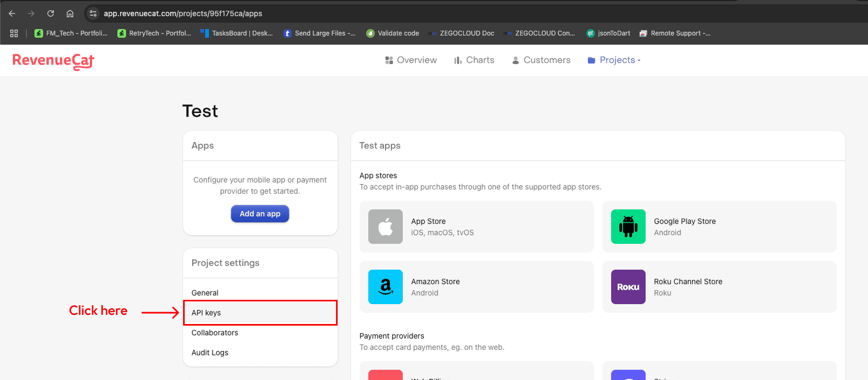The height and width of the screenshot is (380, 868).
Task: Choose the Amazon Store icon
Action: (x=385, y=287)
